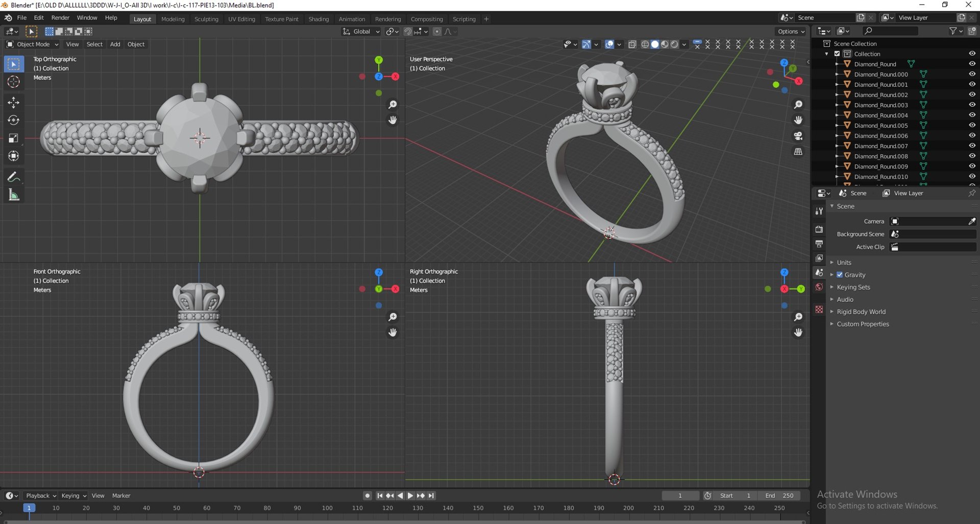Select wireframe viewport shading
980x524 pixels.
pos(645,44)
